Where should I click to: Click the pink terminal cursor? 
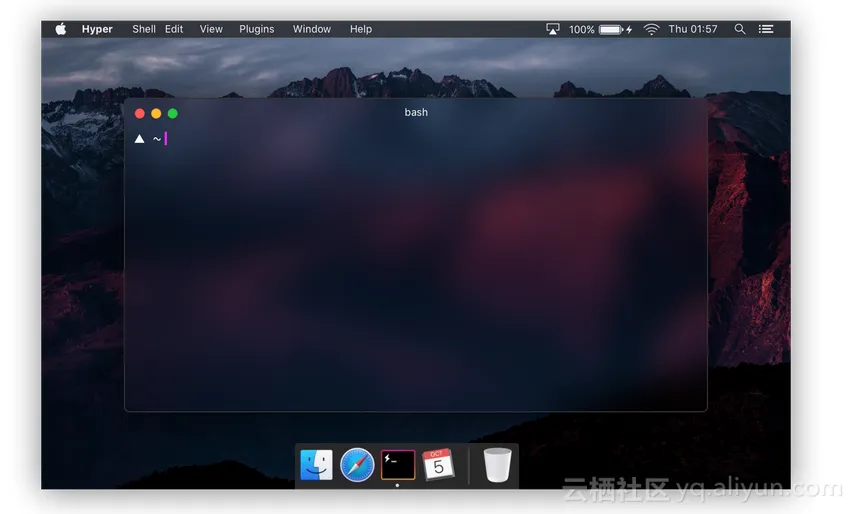[166, 139]
